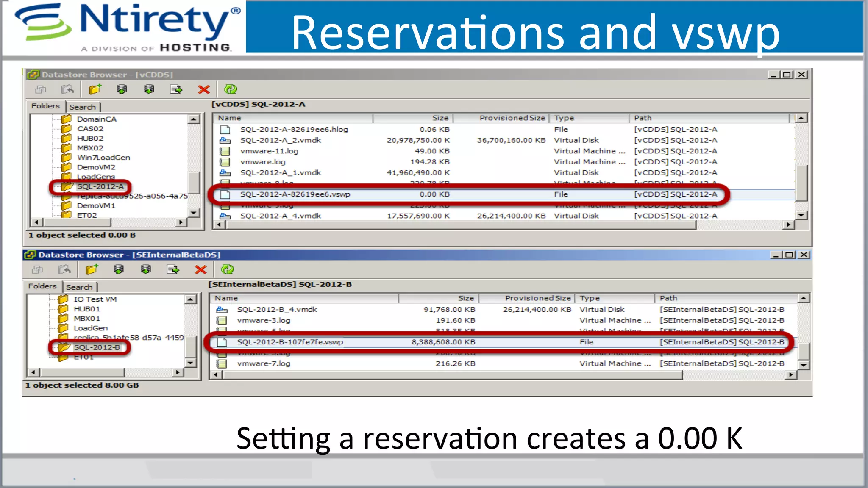Open Folders tab in SEInternalBetaDS browser

tap(42, 286)
